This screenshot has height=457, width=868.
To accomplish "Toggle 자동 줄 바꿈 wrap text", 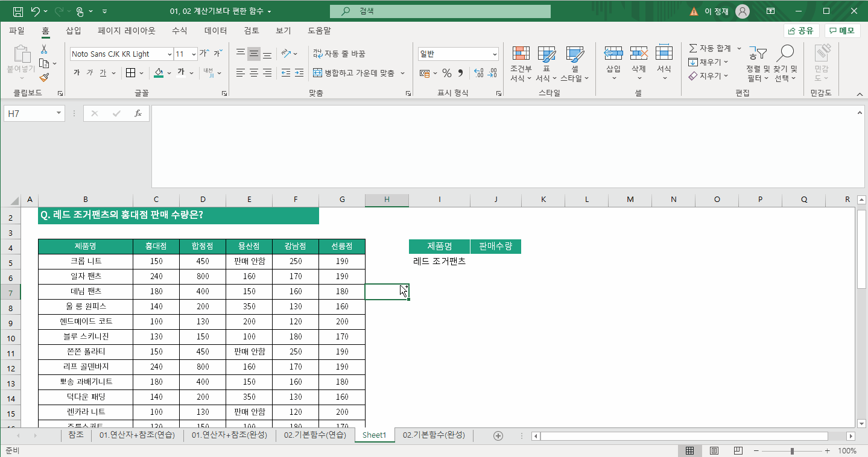I will coord(339,54).
